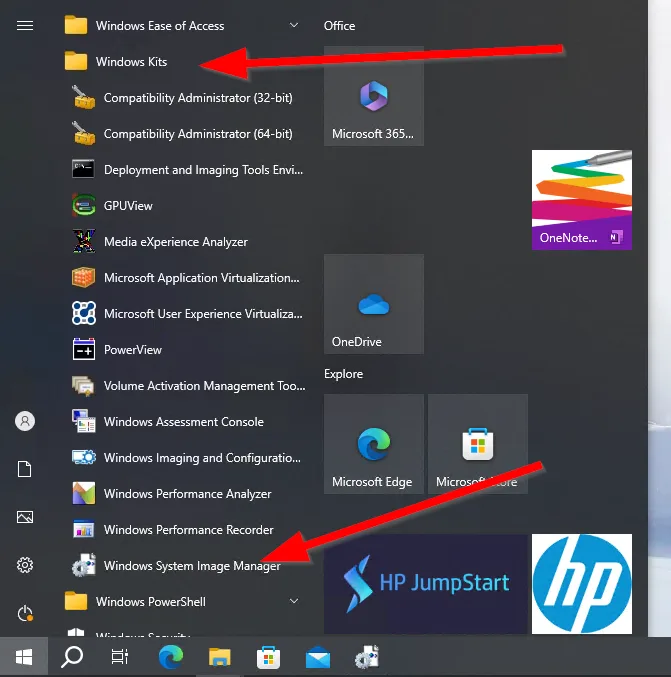The height and width of the screenshot is (677, 671).
Task: Click the Office group heading
Action: [339, 26]
